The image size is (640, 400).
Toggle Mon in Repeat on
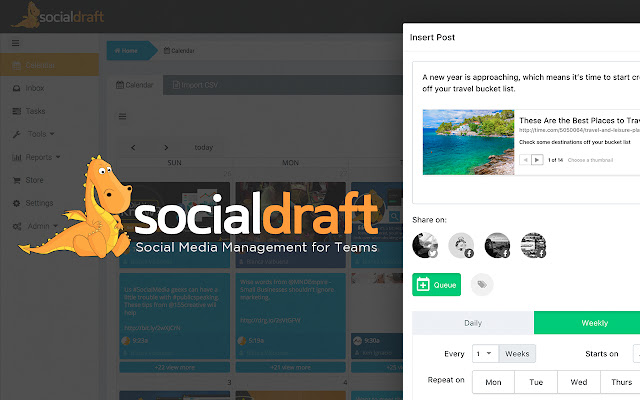(x=493, y=382)
